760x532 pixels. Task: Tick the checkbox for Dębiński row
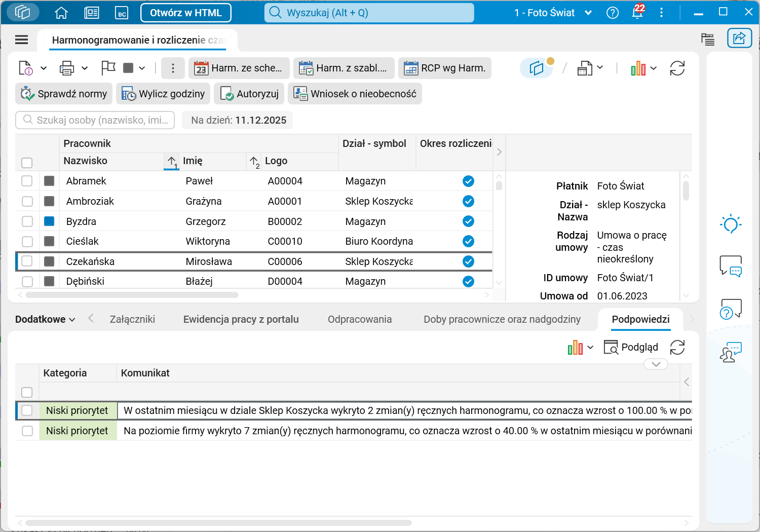click(x=27, y=281)
